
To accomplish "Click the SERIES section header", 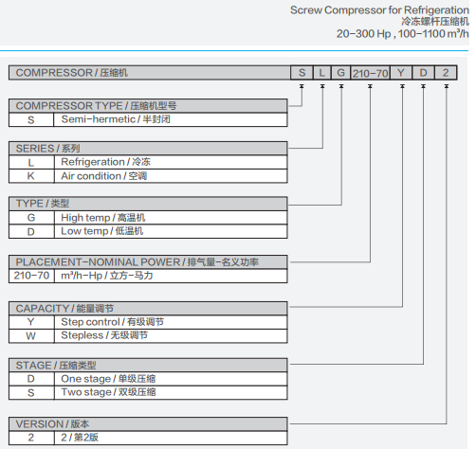I will tap(148, 149).
